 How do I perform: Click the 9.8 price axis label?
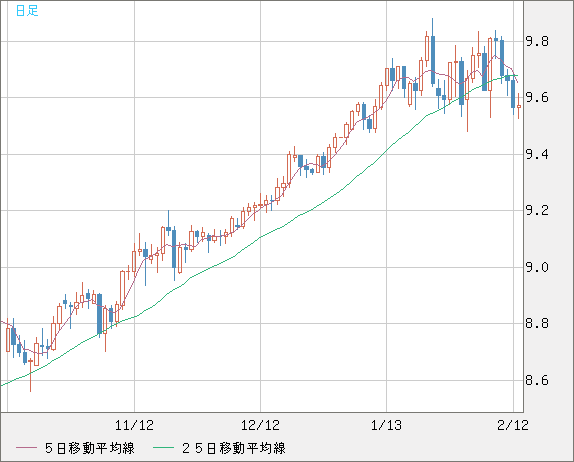(537, 41)
